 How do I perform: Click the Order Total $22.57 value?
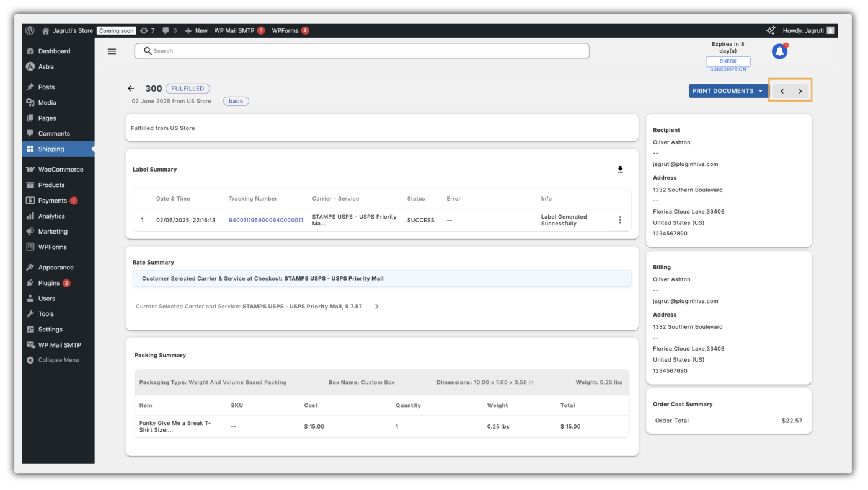(x=792, y=421)
